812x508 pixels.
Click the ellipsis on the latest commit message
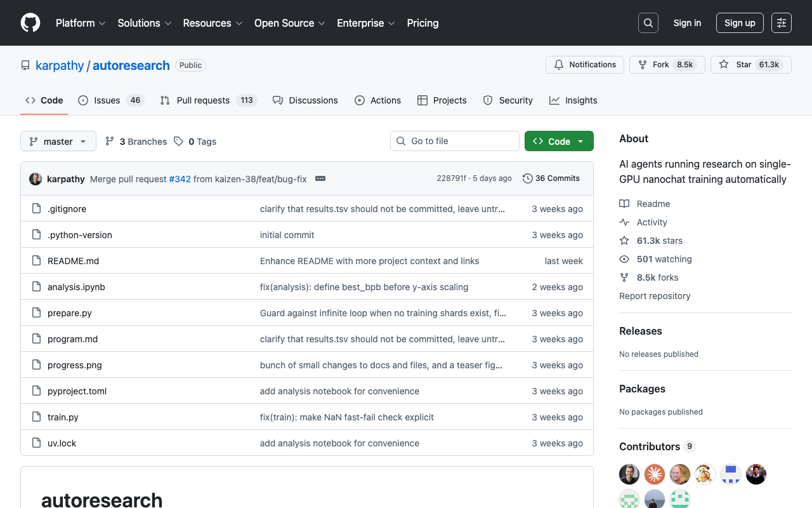coord(320,178)
